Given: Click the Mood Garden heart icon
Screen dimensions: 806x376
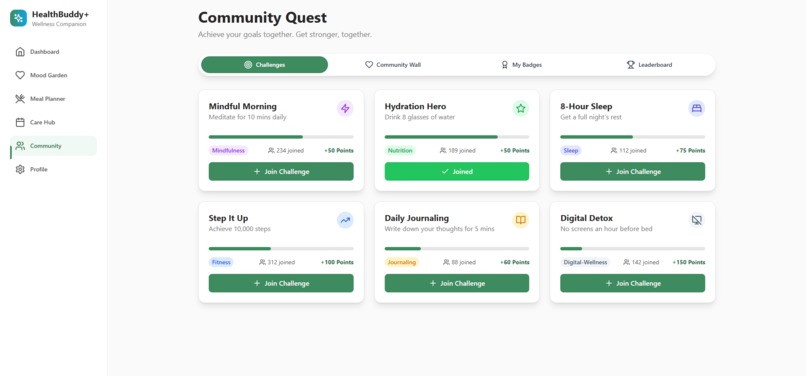Looking at the screenshot, I should pos(20,75).
